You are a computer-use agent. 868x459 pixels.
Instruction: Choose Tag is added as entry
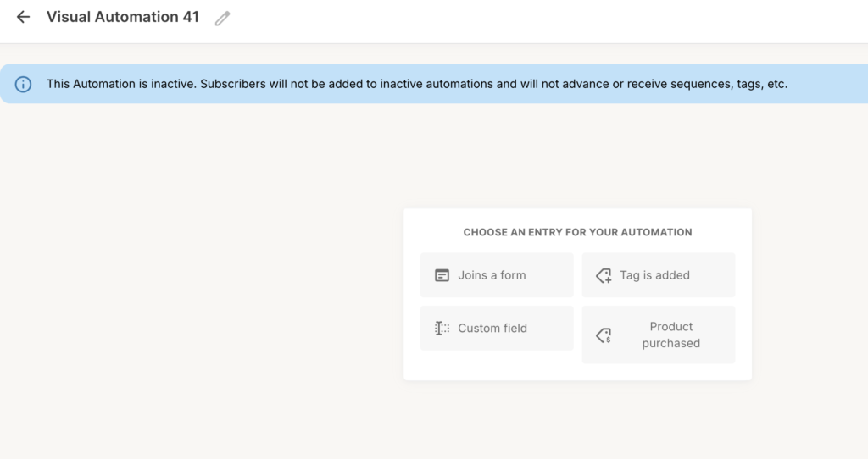[x=658, y=275]
